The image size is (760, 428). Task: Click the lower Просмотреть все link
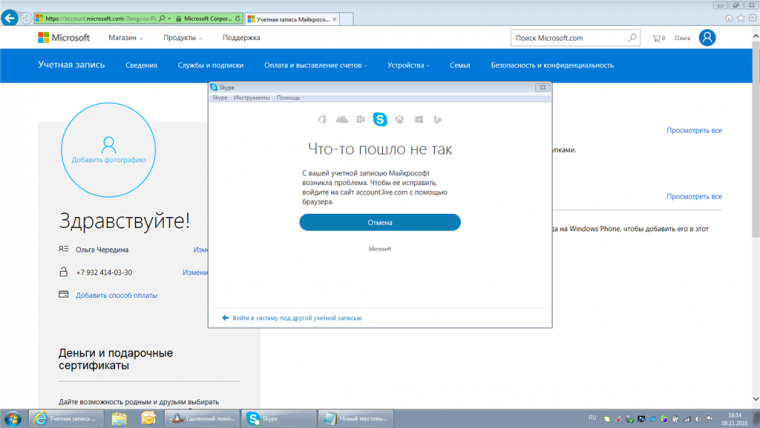(694, 196)
